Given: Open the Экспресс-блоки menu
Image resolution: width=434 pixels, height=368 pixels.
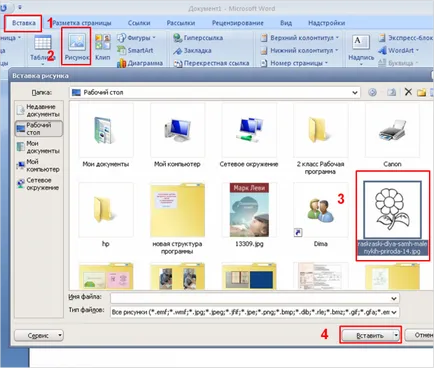Looking at the screenshot, I should pos(405,38).
